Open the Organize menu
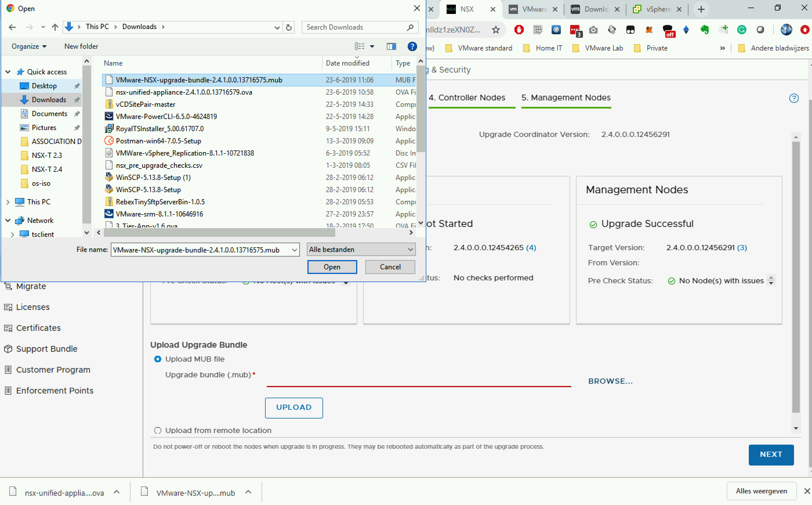Screen dimensions: 812x505 click(x=29, y=46)
